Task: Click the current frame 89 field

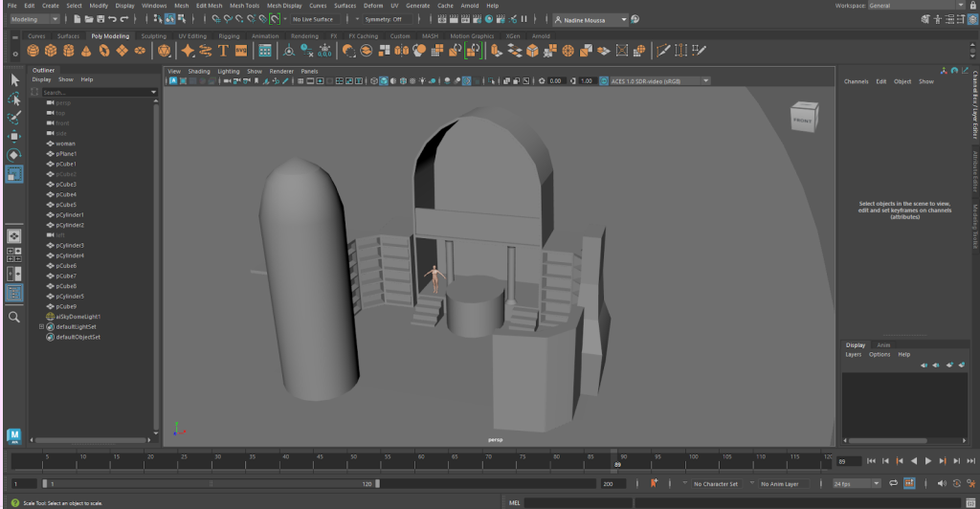Action: (x=848, y=461)
